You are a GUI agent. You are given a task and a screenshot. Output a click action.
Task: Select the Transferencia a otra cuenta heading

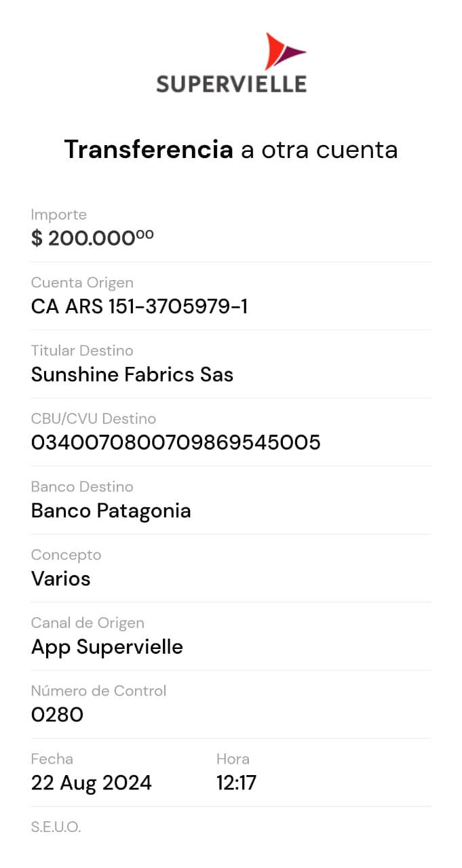click(231, 150)
